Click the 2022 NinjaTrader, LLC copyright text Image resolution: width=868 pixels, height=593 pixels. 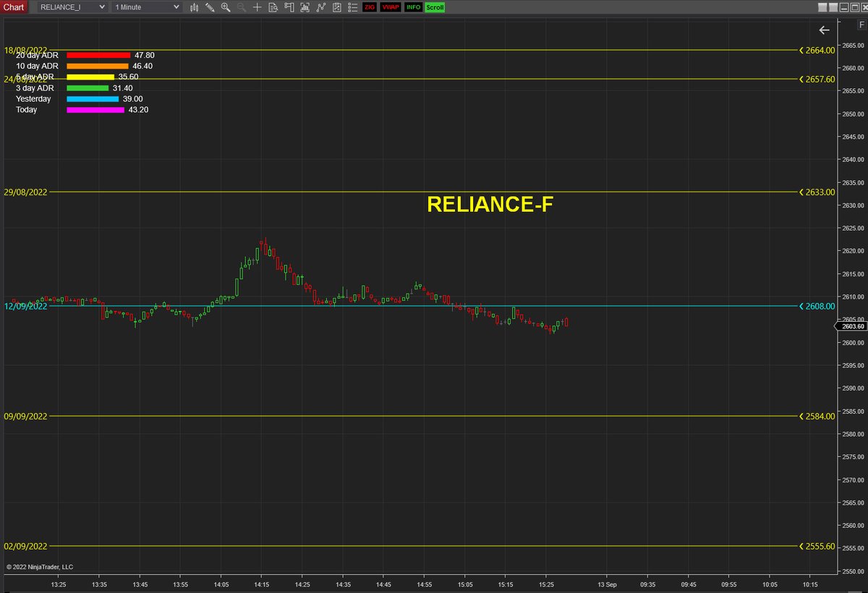click(40, 567)
